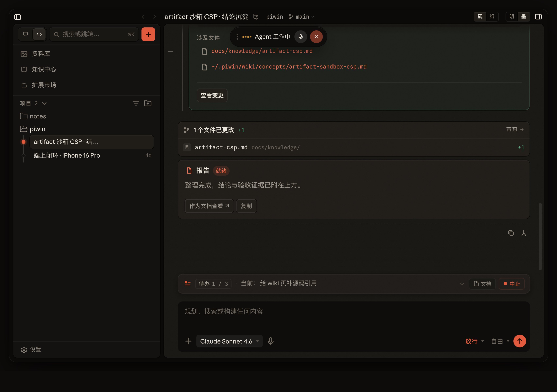This screenshot has height=392, width=557.
Task: Collapse the 项目 section chevron
Action: click(44, 104)
